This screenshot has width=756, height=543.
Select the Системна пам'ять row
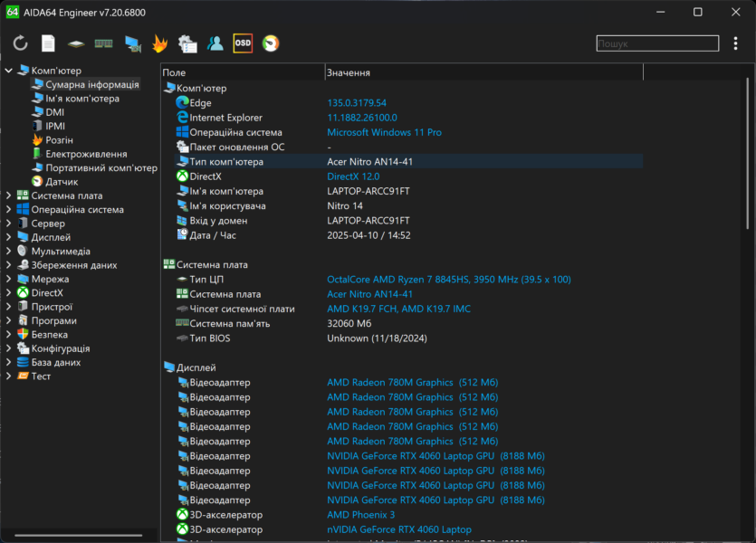(x=409, y=323)
